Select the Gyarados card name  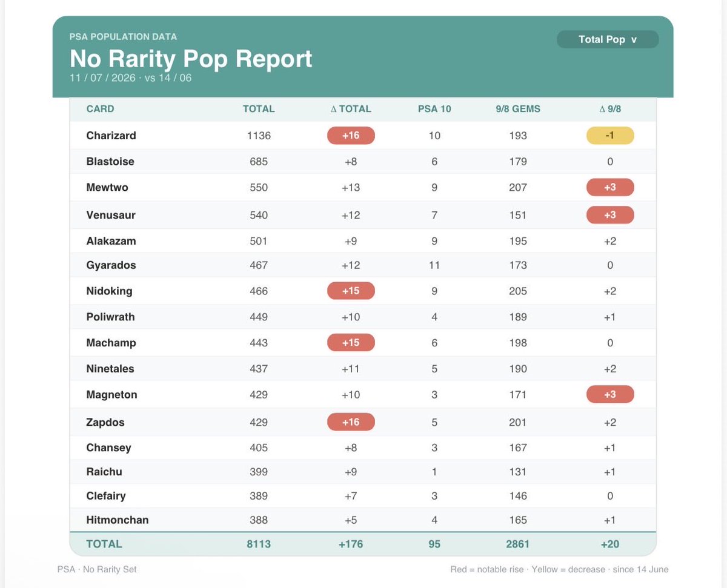coord(111,265)
